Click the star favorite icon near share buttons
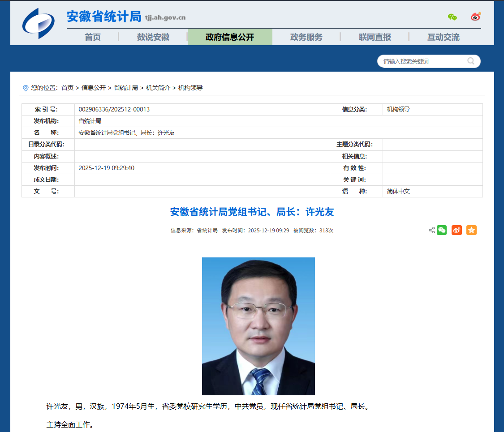This screenshot has height=432, width=504. 471,230
